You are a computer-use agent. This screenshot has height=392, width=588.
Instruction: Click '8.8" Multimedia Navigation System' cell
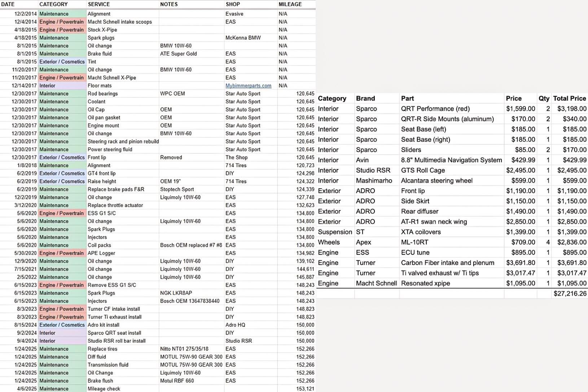(452, 160)
